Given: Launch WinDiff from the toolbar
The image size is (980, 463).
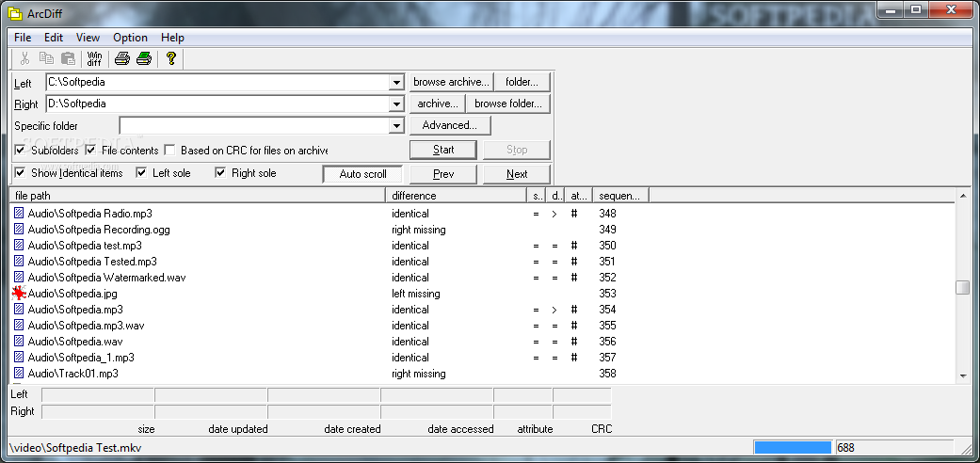Looking at the screenshot, I should pos(94,58).
